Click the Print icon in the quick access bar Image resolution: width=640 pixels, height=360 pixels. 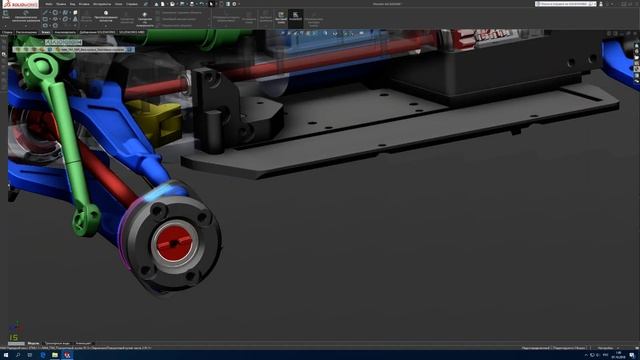pos(192,4)
